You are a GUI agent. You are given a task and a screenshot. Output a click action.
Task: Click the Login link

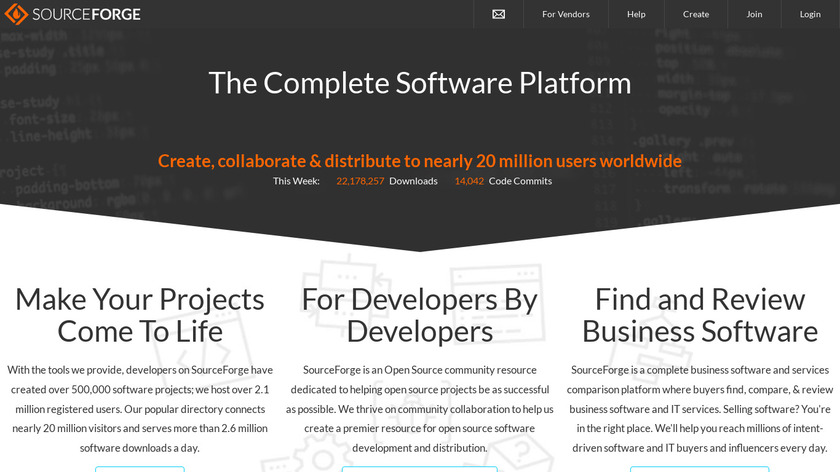(810, 14)
